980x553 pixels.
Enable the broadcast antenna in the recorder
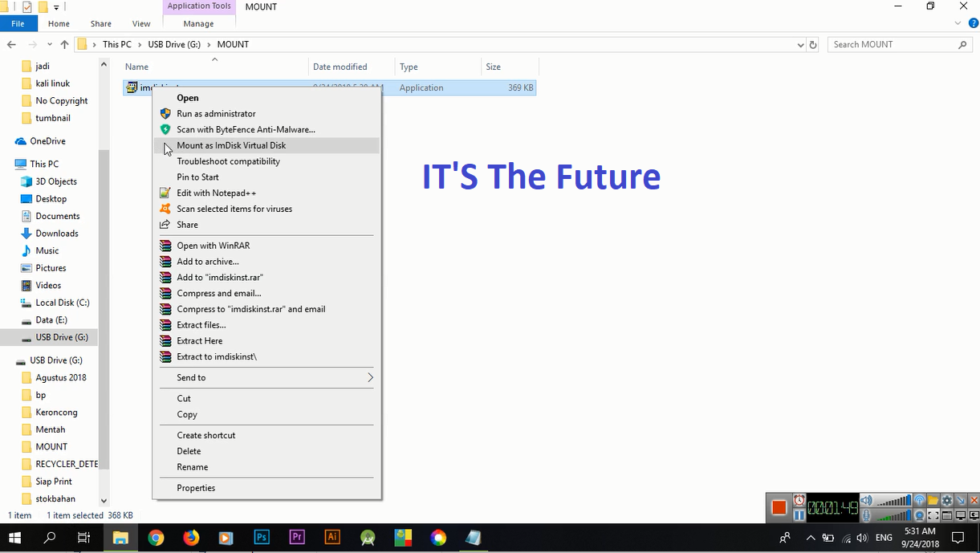point(921,500)
